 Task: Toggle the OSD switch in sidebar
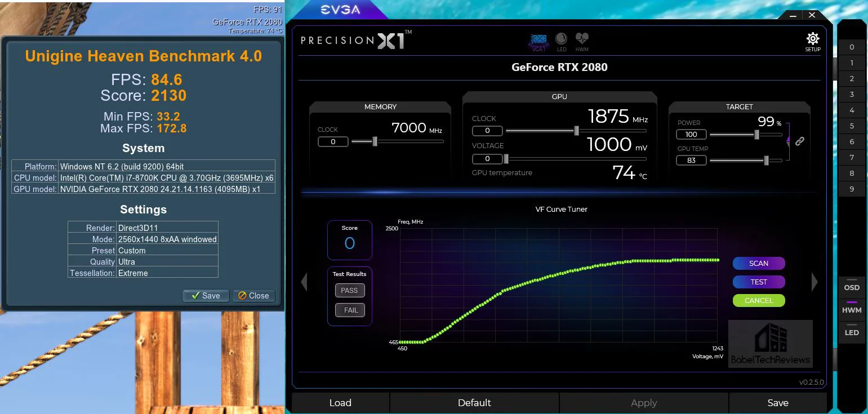pyautogui.click(x=852, y=286)
